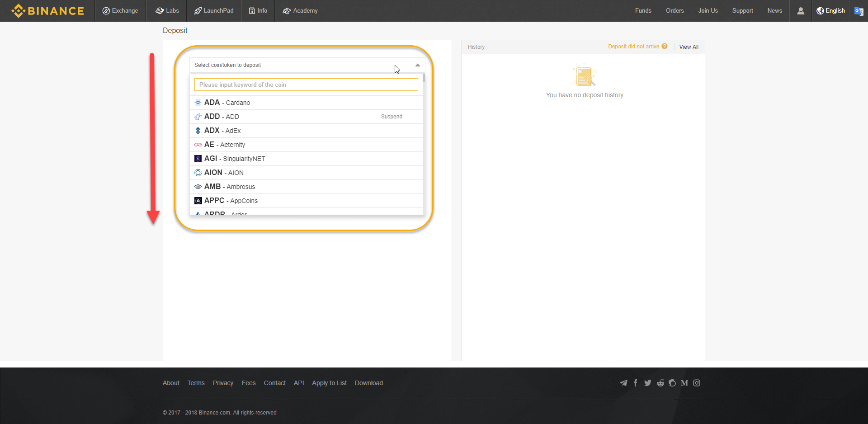Click the coin list scrollbar
This screenshot has width=868, height=424.
[424, 78]
